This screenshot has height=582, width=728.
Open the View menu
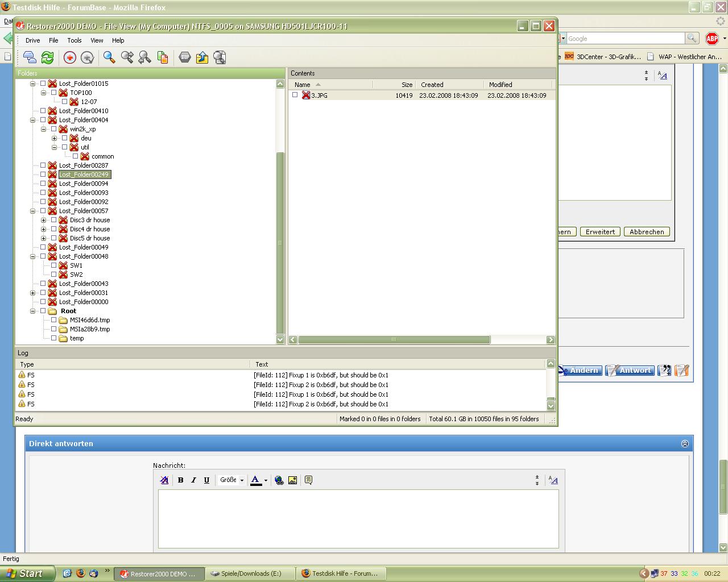97,40
